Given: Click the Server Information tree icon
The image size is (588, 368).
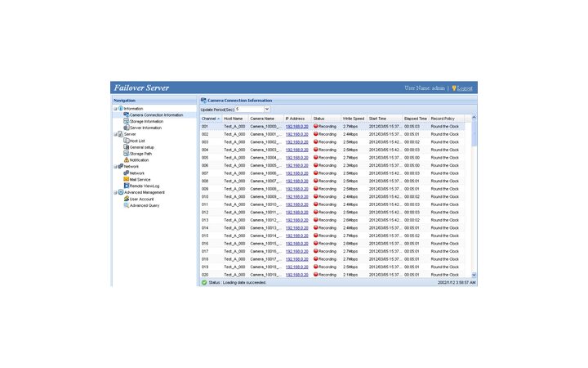Looking at the screenshot, I should coord(126,128).
